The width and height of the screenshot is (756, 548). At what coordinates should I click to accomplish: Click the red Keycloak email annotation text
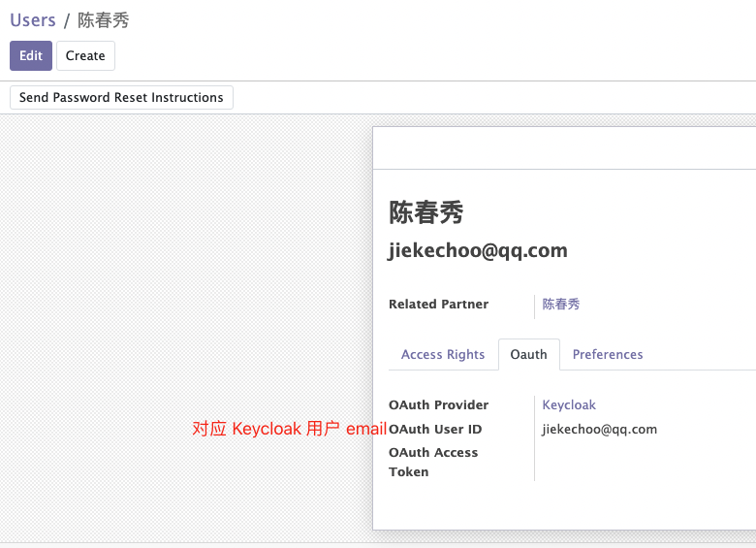tap(289, 429)
